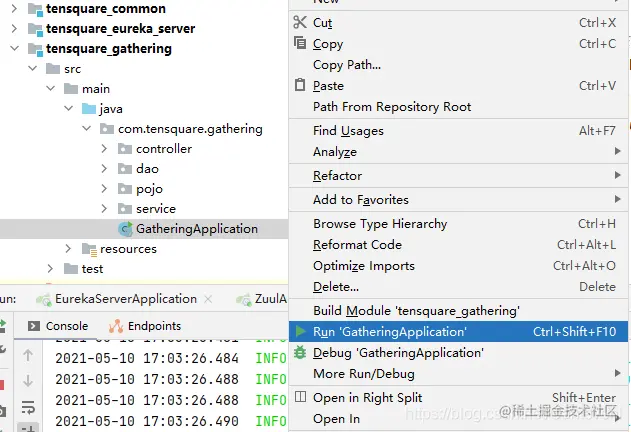Click log line timestamp 17:03:26.484
The width and height of the screenshot is (631, 432).
[x=146, y=358]
